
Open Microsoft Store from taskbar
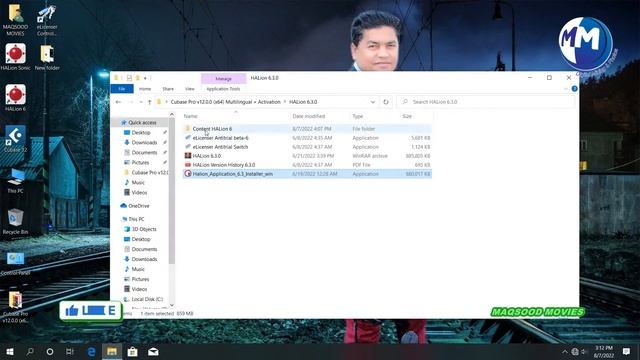tap(132, 351)
